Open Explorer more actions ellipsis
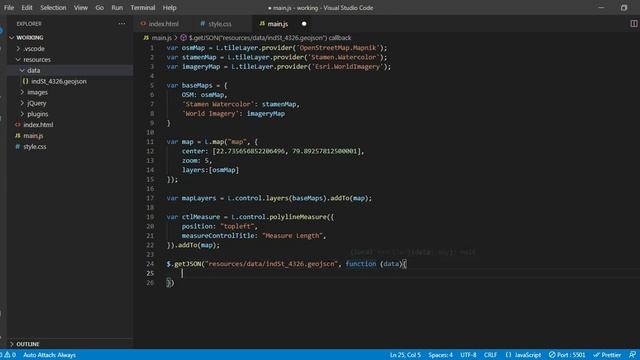 pos(122,24)
